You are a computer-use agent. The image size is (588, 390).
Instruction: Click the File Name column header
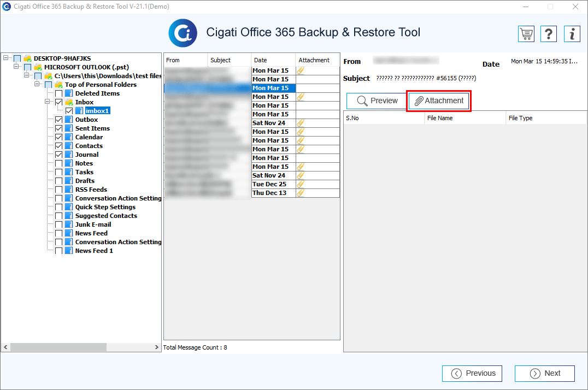[x=465, y=118]
